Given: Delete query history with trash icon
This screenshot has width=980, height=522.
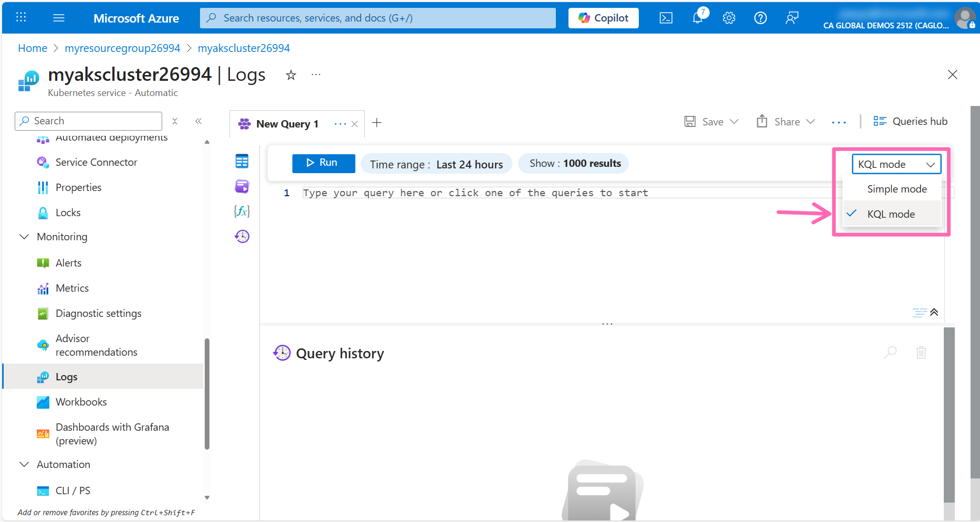Looking at the screenshot, I should pyautogui.click(x=921, y=353).
